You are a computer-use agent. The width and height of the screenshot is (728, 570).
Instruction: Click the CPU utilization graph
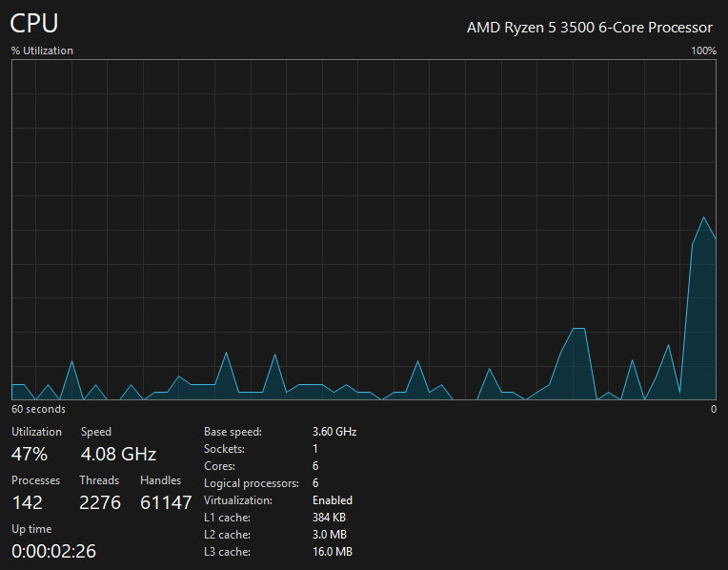(x=364, y=230)
